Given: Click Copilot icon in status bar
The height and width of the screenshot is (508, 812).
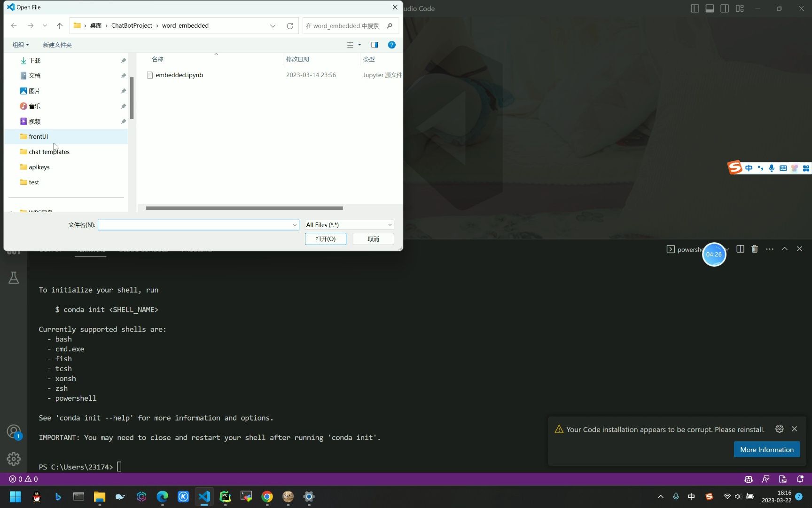Looking at the screenshot, I should (749, 479).
